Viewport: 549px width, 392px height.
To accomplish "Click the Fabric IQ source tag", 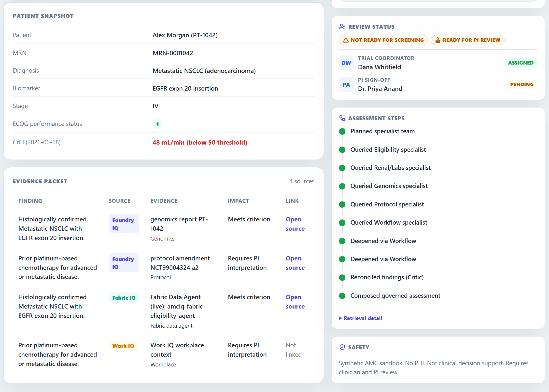I will pos(124,298).
